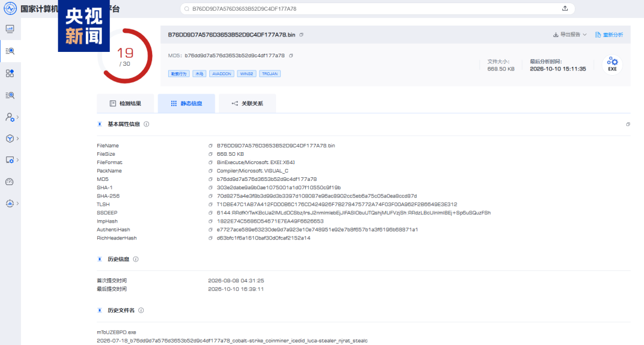This screenshot has height=345, width=644.
Task: Switch to the 关联关系 tab
Action: click(x=247, y=103)
